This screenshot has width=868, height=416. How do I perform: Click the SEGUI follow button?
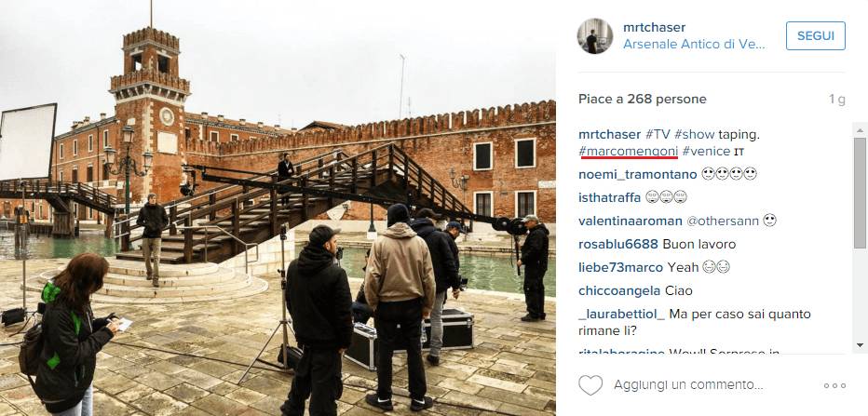pyautogui.click(x=816, y=36)
